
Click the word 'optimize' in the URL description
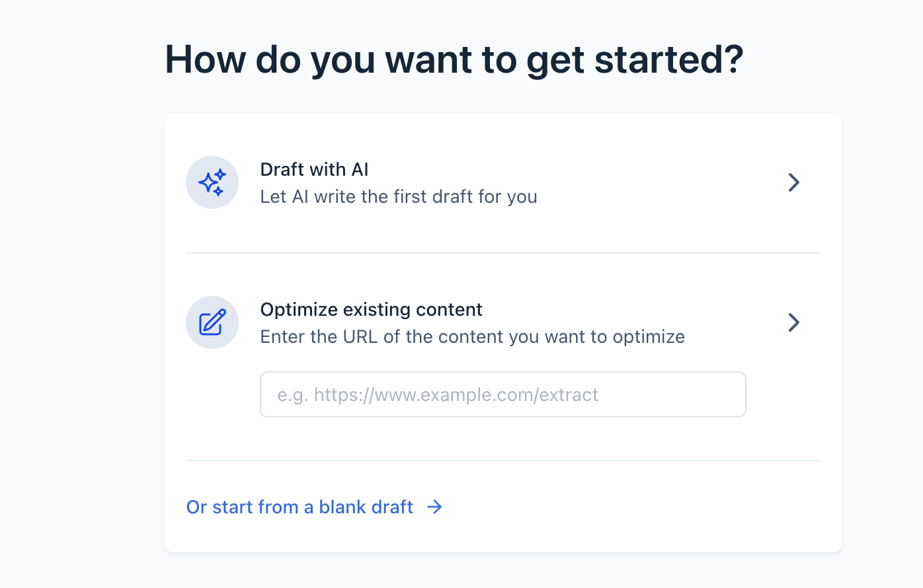pos(648,337)
